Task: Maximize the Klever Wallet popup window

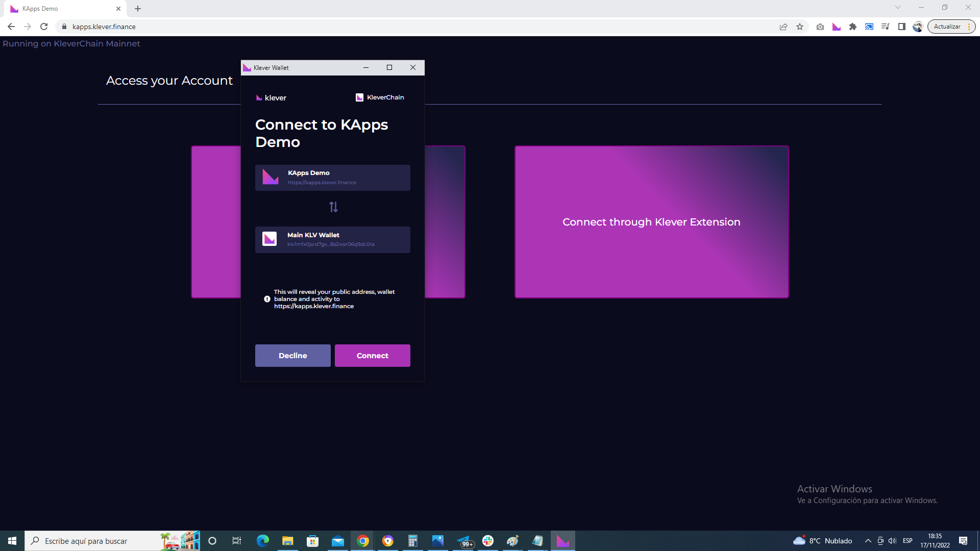Action: coord(389,67)
